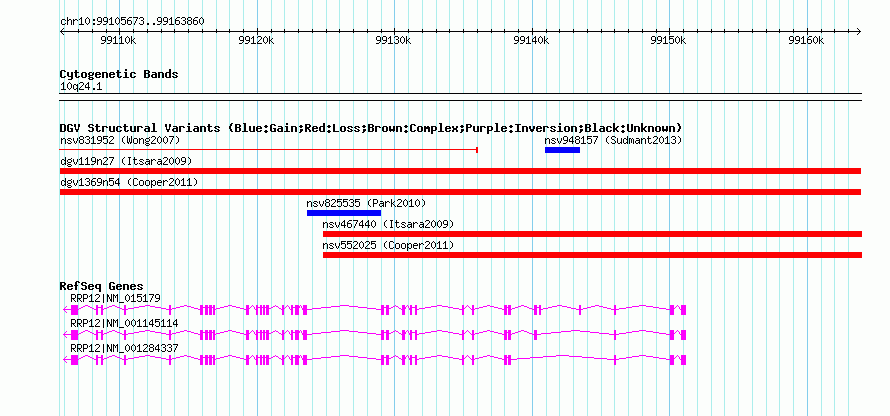The width and height of the screenshot is (890, 416).
Task: Click the 99130k ruler label
Action: coord(393,41)
